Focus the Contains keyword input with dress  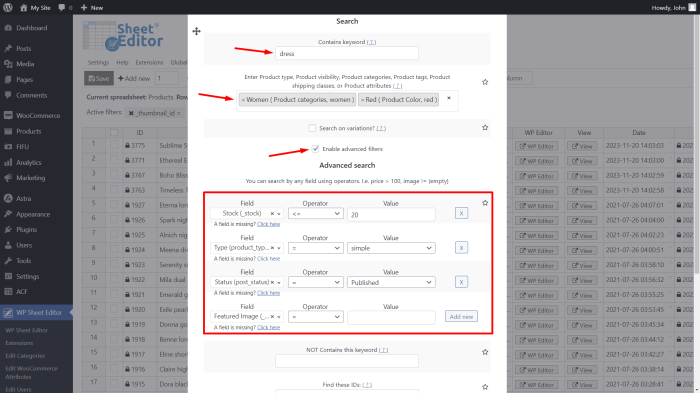[347, 54]
